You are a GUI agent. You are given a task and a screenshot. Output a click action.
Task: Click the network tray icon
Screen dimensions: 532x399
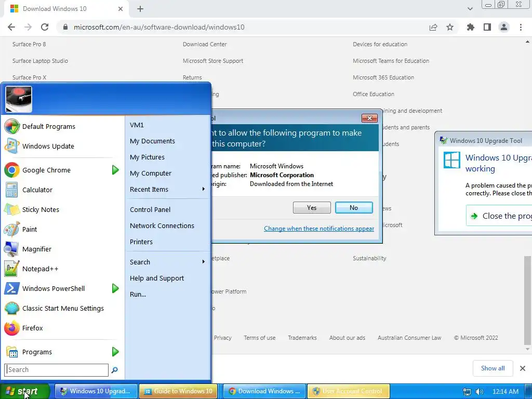click(x=467, y=392)
